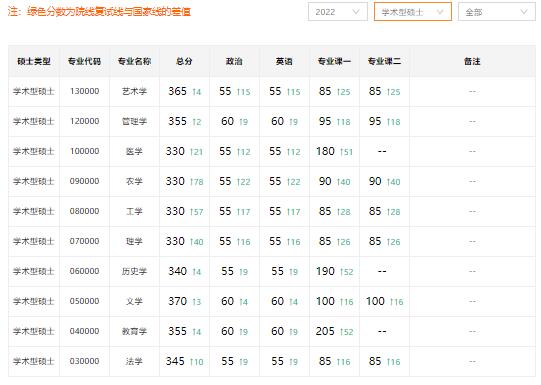Click the 英语 column header
Viewport: 541px width, 385px height.
click(x=284, y=61)
